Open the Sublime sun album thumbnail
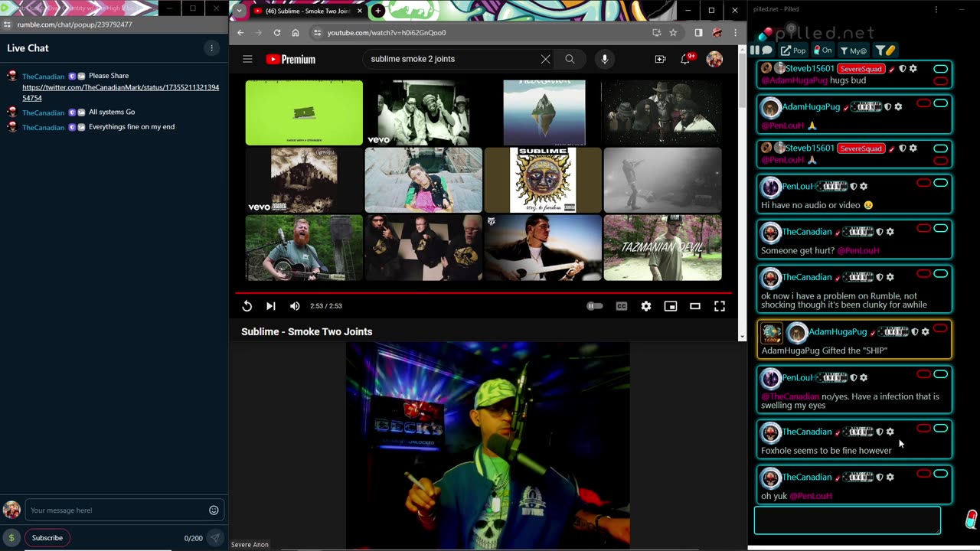 (543, 180)
